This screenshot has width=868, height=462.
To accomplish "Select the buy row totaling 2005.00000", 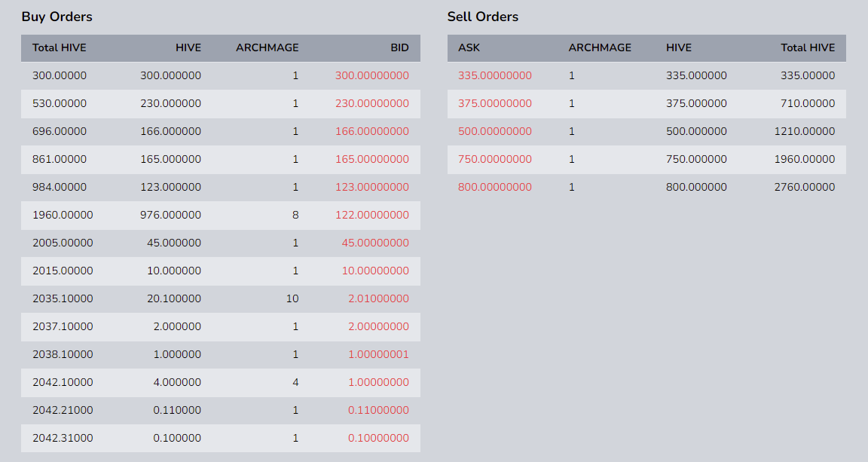I will (63, 243).
